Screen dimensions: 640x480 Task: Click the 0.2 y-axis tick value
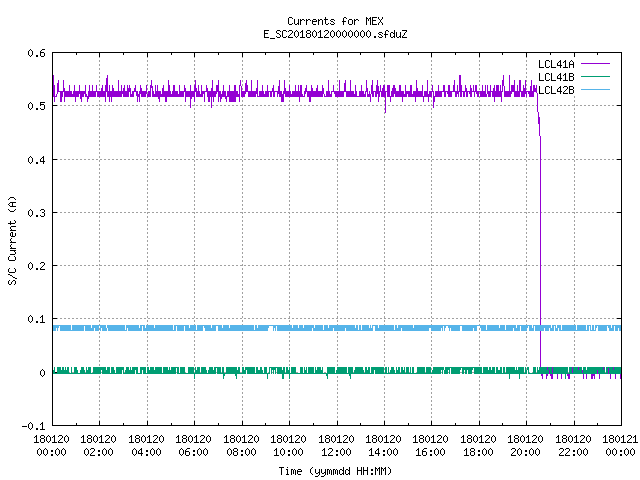36,266
